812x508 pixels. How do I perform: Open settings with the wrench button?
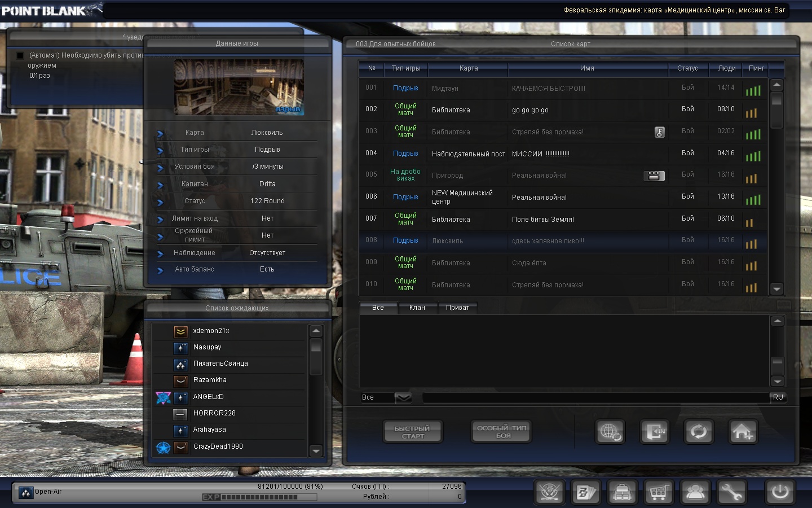click(731, 492)
